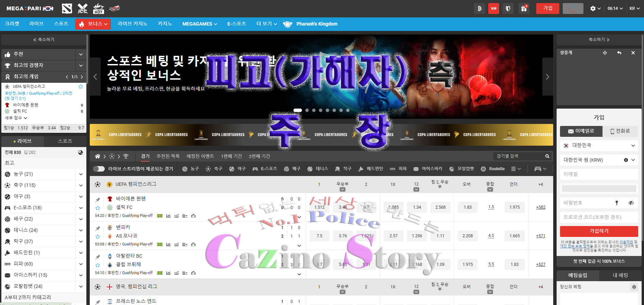Open the 보너스 dropdown menu
The image size is (644, 305).
[x=93, y=24]
